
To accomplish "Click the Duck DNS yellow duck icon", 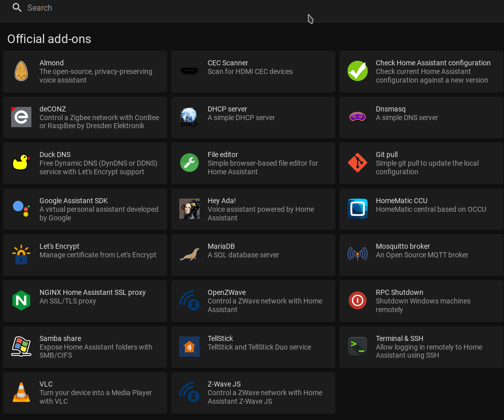I will coord(21,163).
